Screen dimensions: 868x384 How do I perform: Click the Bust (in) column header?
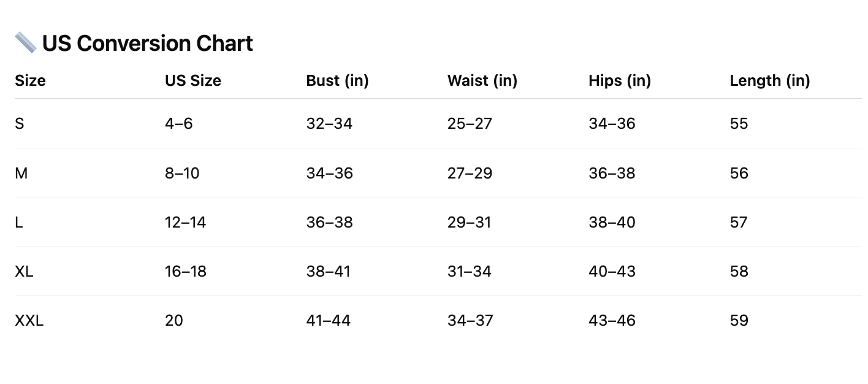coord(337,80)
